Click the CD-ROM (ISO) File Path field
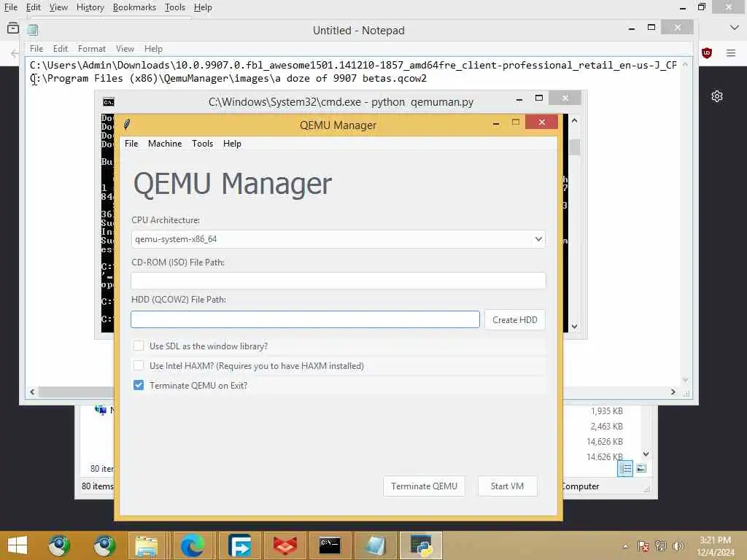 (338, 281)
